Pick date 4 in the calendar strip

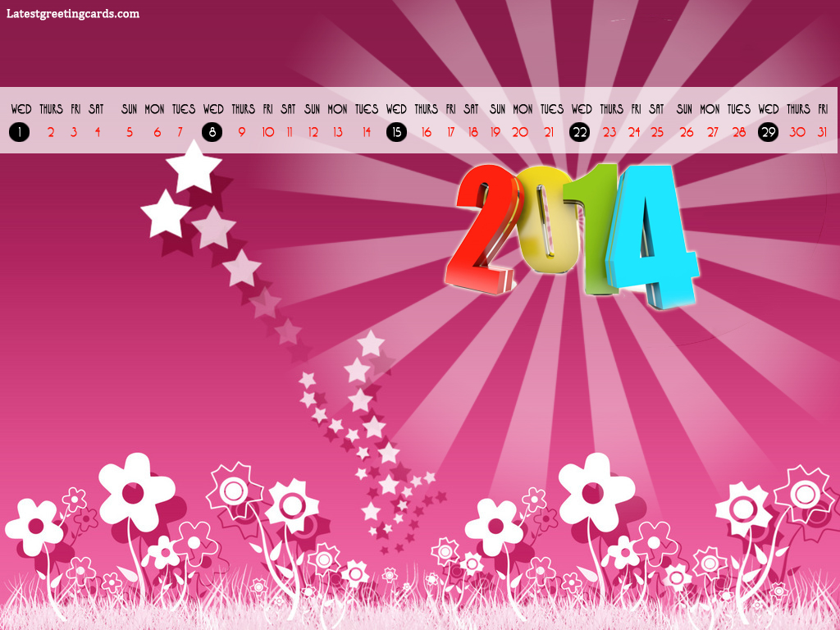pyautogui.click(x=98, y=132)
